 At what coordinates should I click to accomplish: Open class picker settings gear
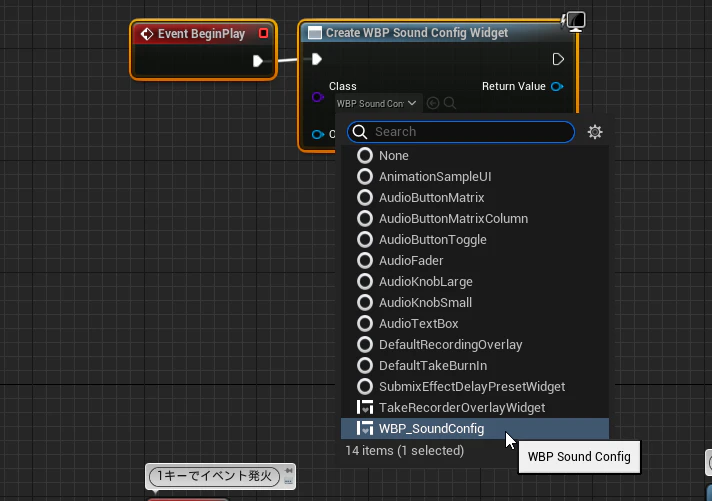(595, 132)
